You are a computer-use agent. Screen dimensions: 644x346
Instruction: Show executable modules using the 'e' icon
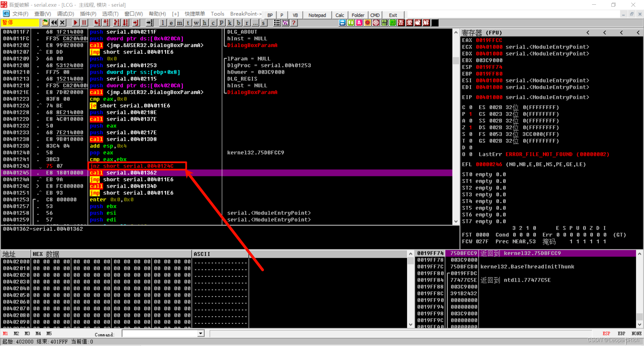(x=171, y=22)
